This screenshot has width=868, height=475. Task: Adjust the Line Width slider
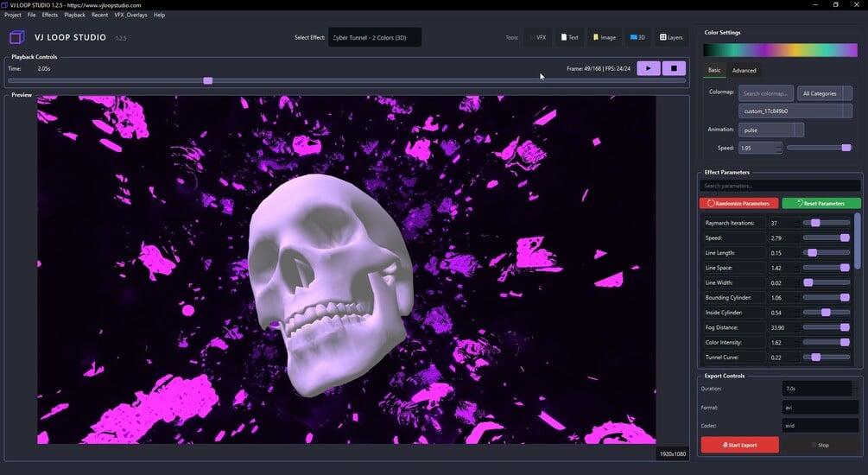[826, 282]
